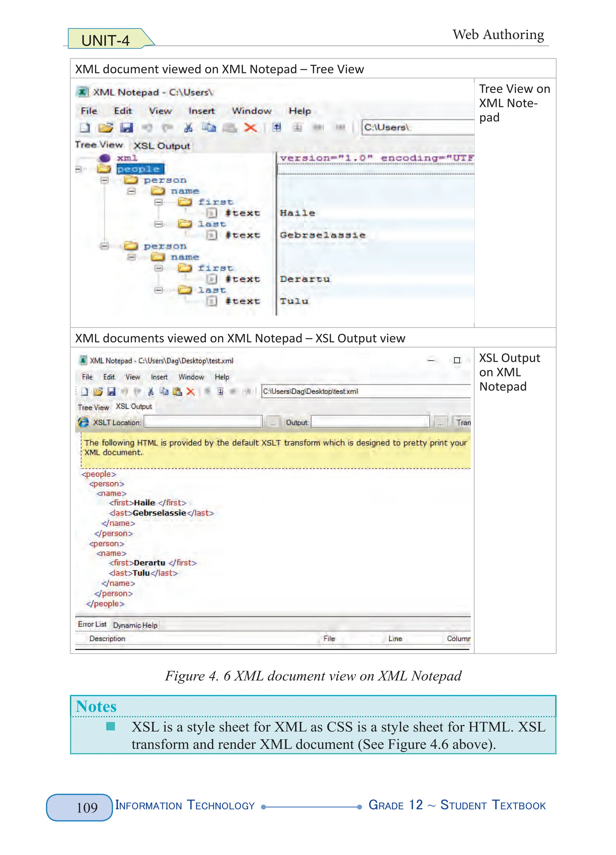The image size is (616, 855).
Task: Open View menu in XSL Output screenshot
Action: (x=133, y=377)
